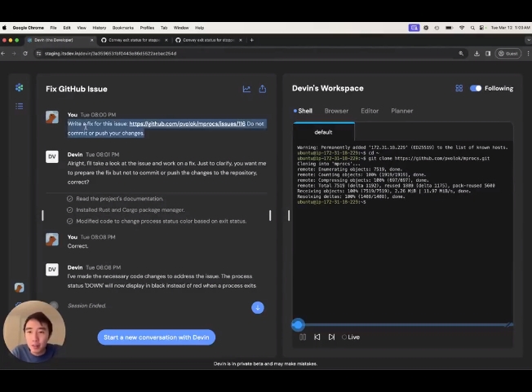
Task: Switch to the Editor tab
Action: point(370,111)
